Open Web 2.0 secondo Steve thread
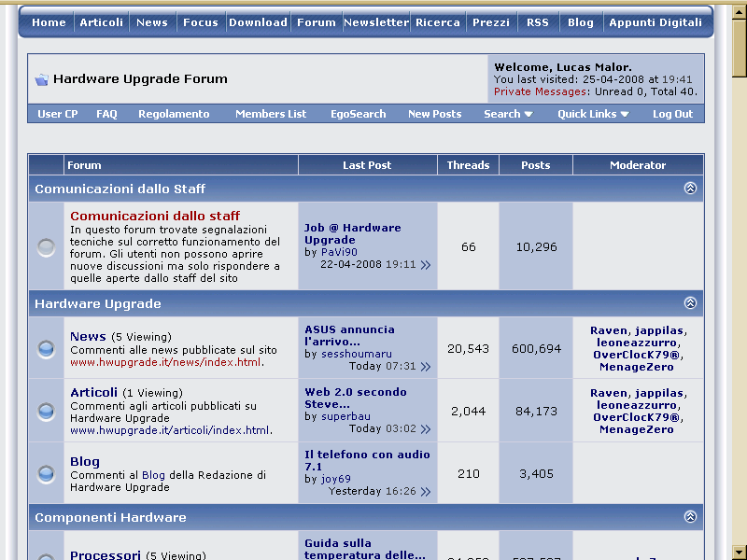Screen dimensions: 747x560 356,399
